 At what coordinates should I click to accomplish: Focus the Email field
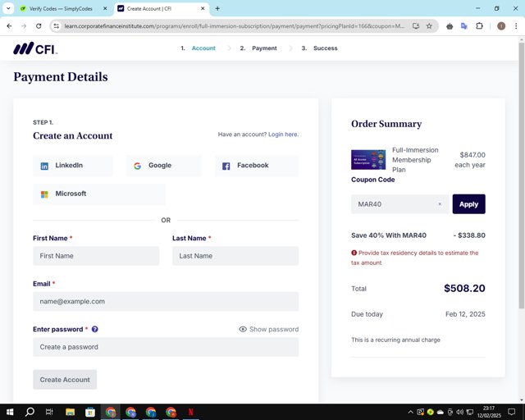pyautogui.click(x=166, y=301)
